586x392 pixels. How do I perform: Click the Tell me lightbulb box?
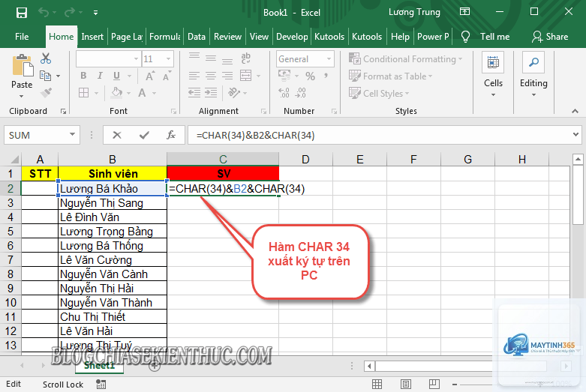click(x=485, y=37)
